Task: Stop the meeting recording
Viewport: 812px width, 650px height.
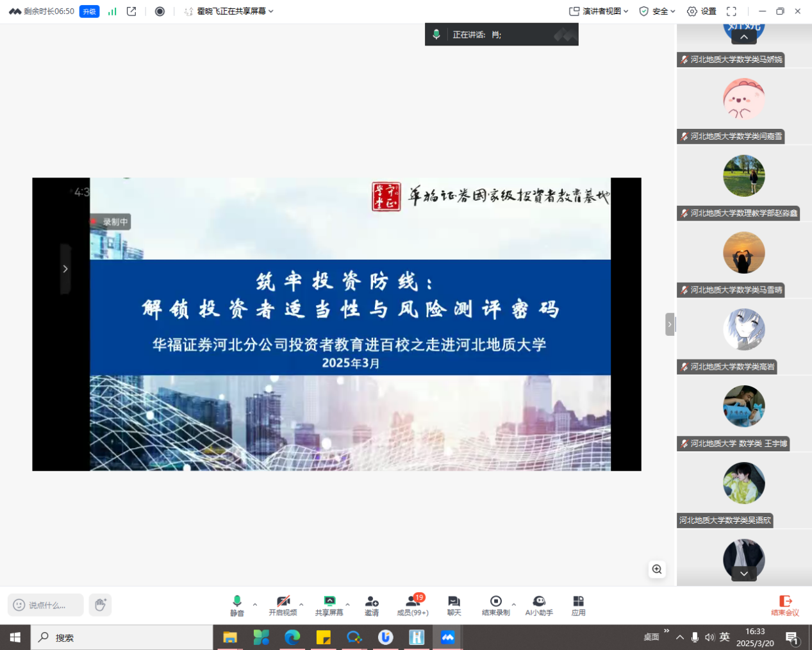Action: click(x=495, y=604)
